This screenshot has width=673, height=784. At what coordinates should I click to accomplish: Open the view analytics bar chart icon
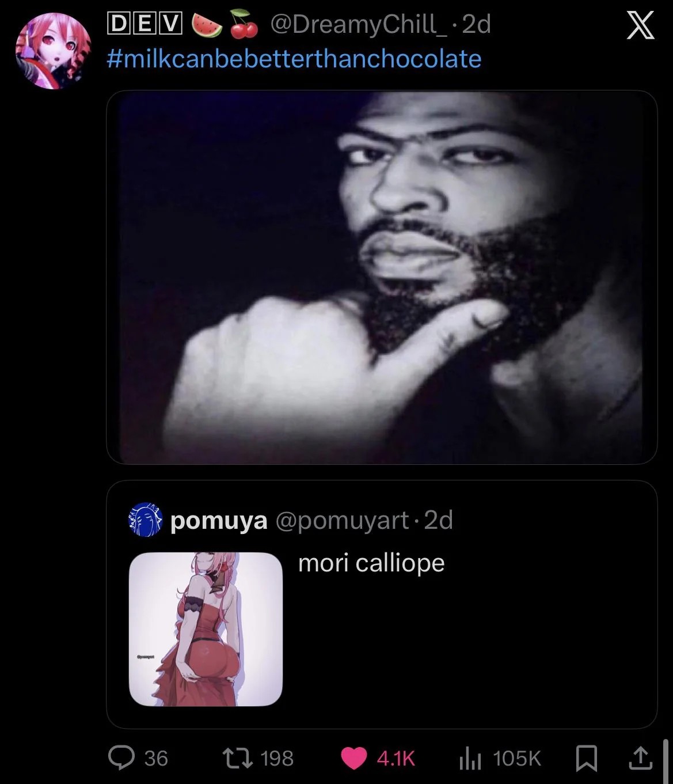pyautogui.click(x=470, y=759)
